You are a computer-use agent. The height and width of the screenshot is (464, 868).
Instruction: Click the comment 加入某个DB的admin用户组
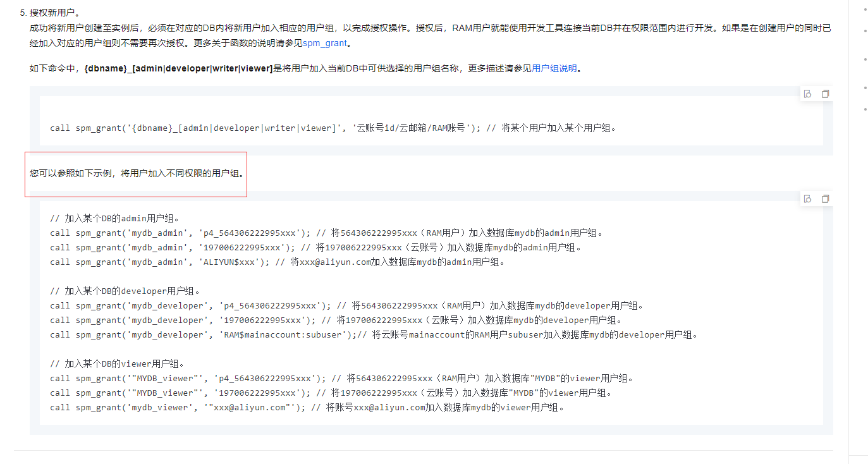pyautogui.click(x=115, y=218)
